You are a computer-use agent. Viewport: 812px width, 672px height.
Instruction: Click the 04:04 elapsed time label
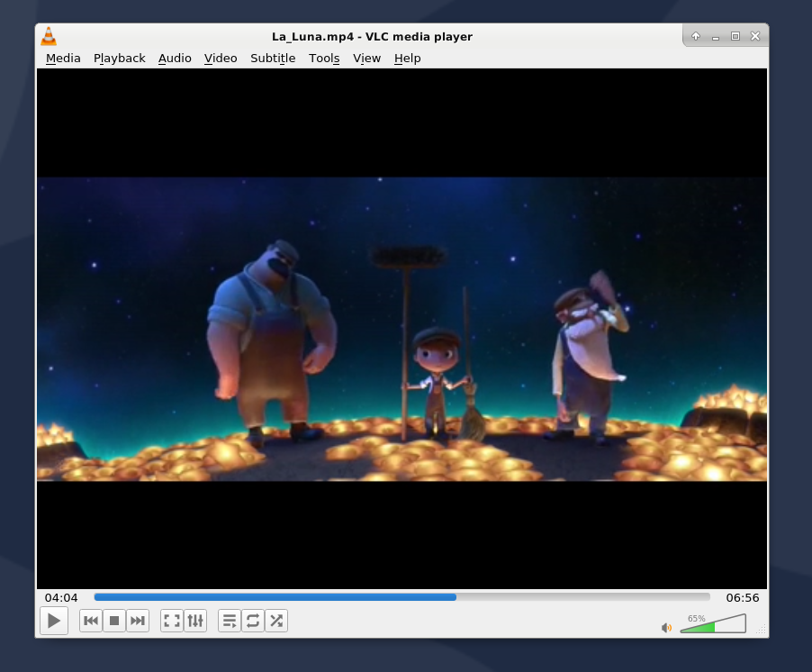coord(61,597)
